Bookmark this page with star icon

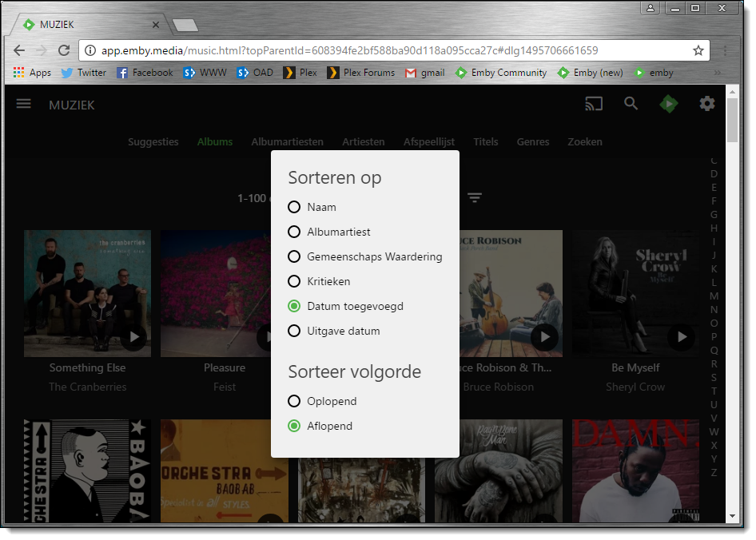[x=698, y=50]
